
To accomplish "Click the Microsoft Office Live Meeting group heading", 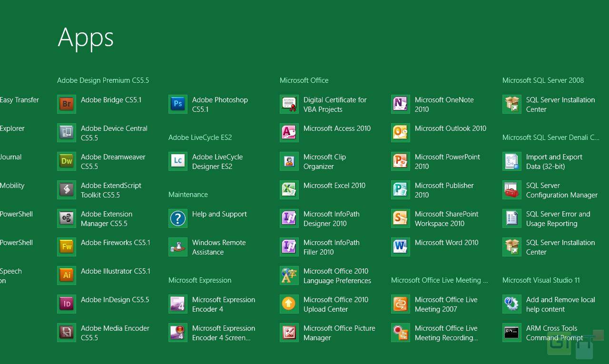I will (x=439, y=280).
